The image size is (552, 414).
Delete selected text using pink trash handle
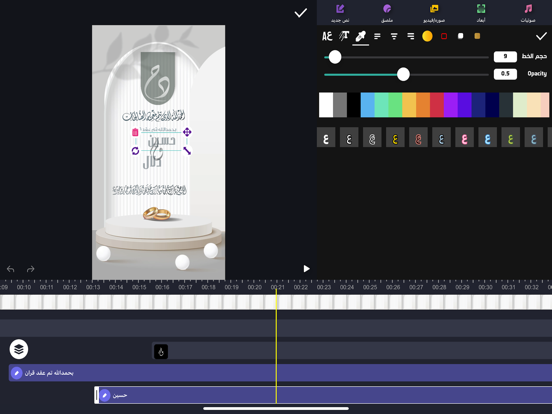click(135, 132)
